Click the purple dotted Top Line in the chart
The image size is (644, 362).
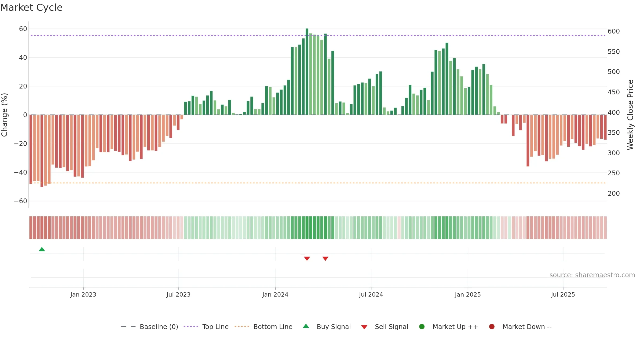tap(318, 36)
